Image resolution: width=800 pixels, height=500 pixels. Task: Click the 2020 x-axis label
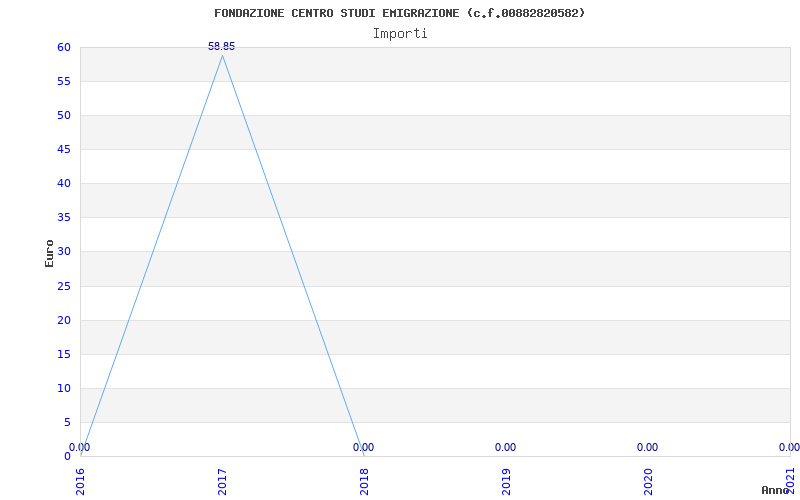(647, 482)
